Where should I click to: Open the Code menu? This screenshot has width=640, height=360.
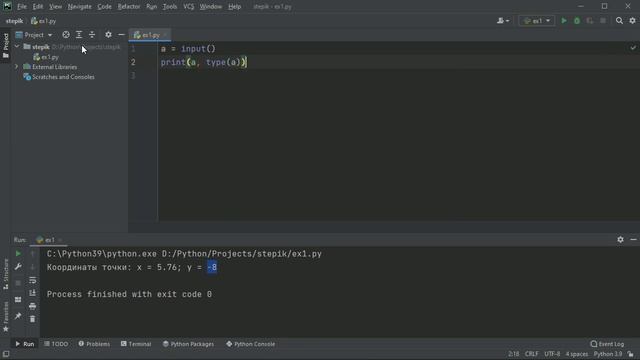click(x=104, y=7)
